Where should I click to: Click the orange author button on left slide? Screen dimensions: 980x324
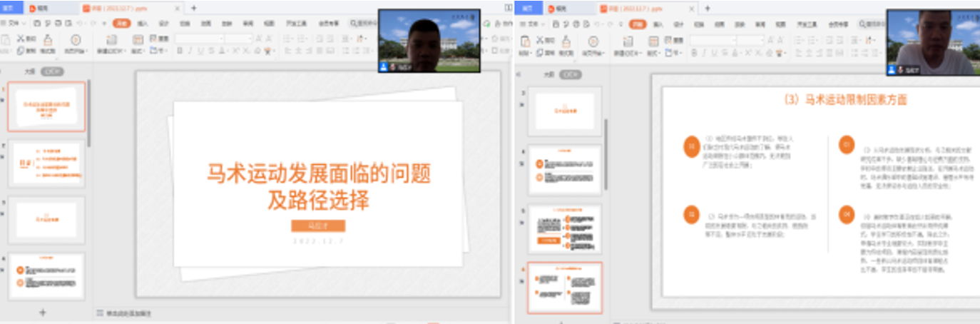click(x=318, y=226)
